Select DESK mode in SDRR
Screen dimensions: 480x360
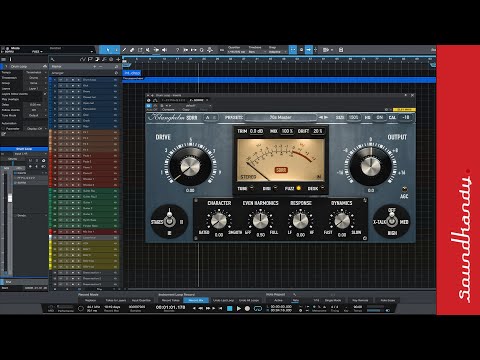pos(316,188)
